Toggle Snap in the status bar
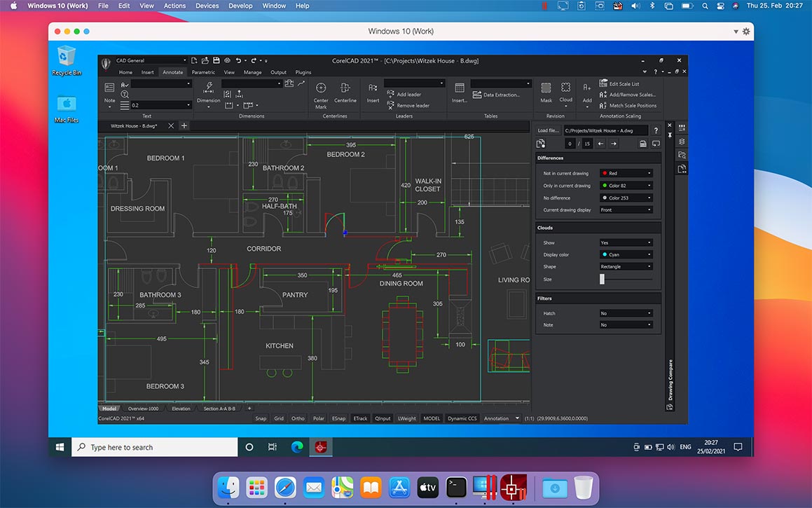Image resolution: width=812 pixels, height=508 pixels. (x=261, y=418)
